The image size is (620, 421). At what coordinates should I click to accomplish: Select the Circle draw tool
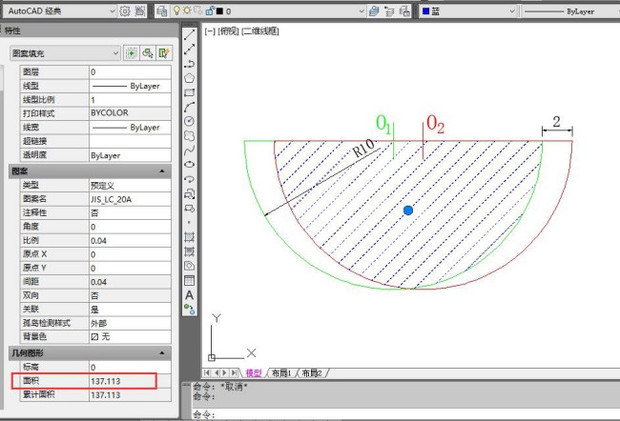[x=190, y=121]
